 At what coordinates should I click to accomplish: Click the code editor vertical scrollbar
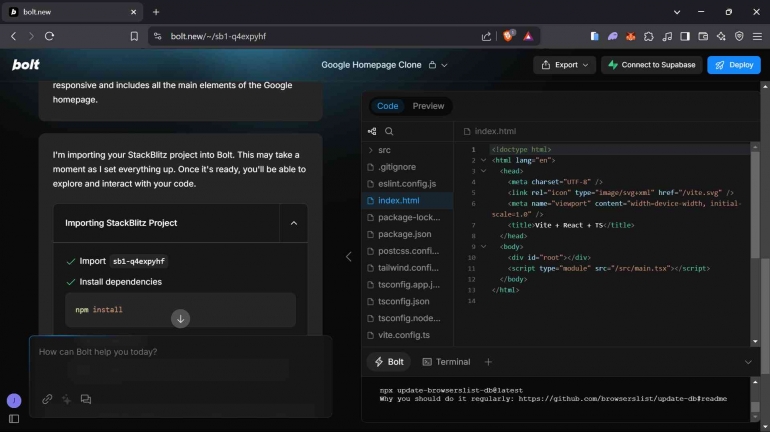(x=755, y=204)
